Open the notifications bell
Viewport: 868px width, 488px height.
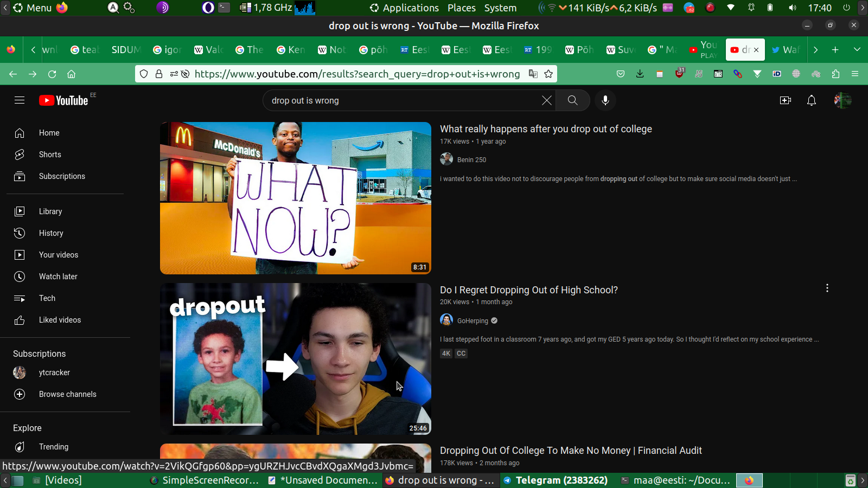pyautogui.click(x=812, y=100)
